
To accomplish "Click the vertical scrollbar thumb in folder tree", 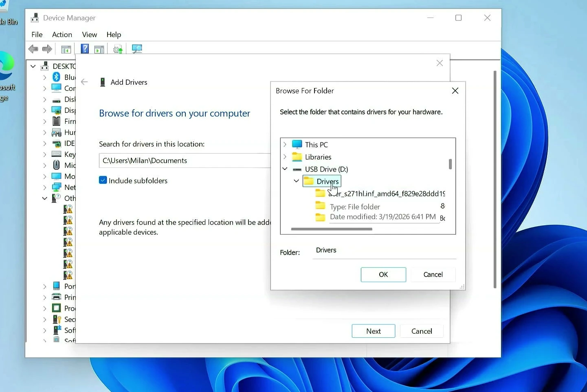I will pos(450,164).
